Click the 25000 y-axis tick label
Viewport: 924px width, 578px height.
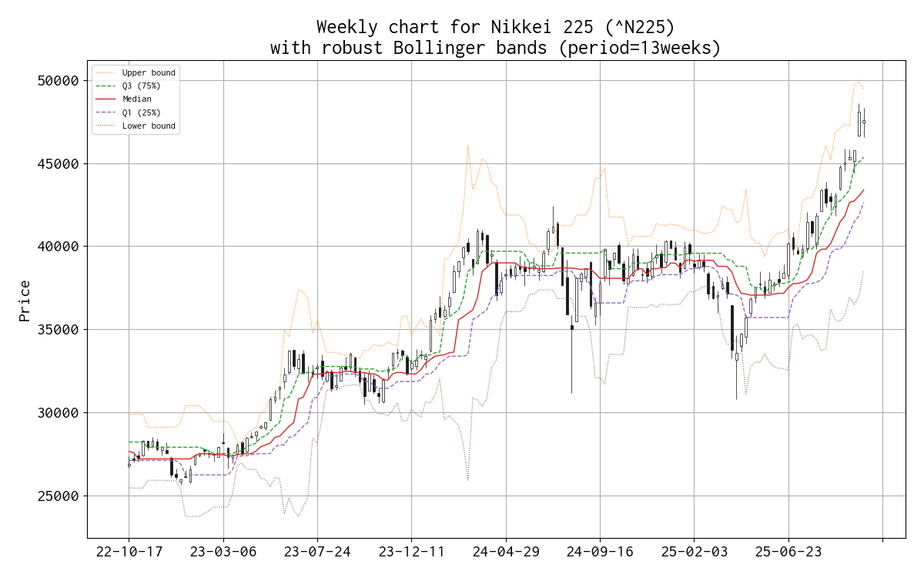[59, 496]
